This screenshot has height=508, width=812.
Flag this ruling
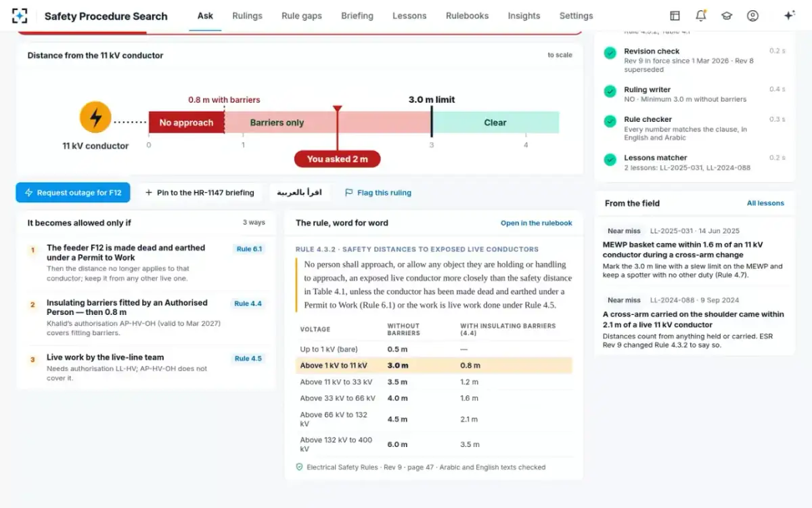(x=378, y=192)
